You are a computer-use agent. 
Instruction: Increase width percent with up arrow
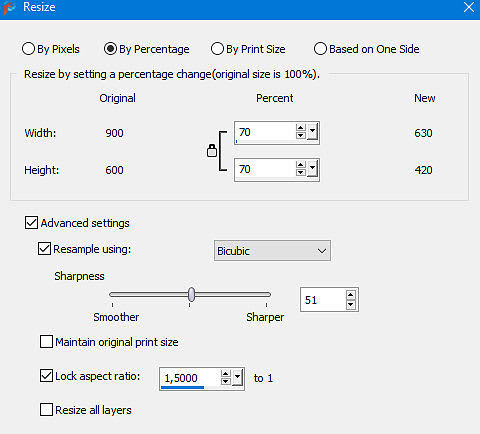pos(301,128)
